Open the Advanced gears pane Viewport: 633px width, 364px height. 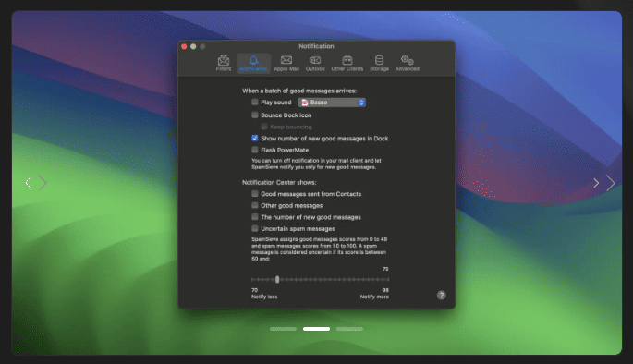click(407, 64)
